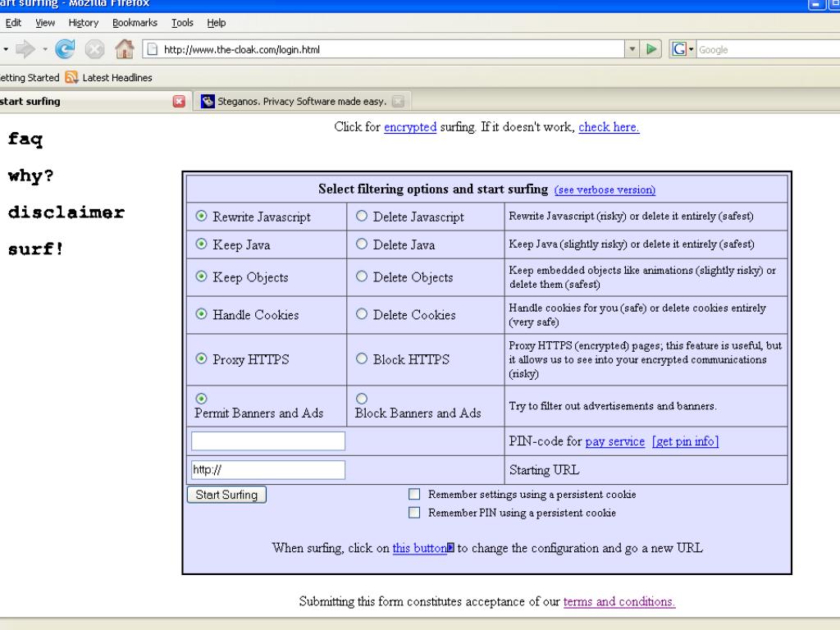Follow the 'encrypted' surfing link
The width and height of the screenshot is (840, 630).
click(410, 127)
